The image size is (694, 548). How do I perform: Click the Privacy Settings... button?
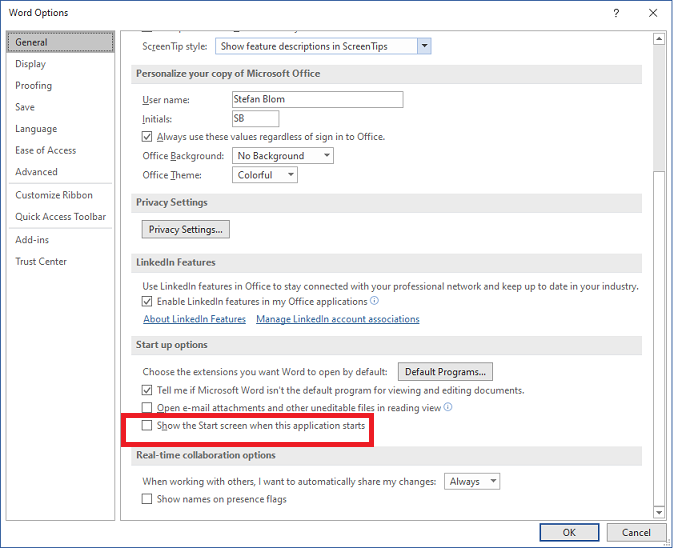coord(185,229)
